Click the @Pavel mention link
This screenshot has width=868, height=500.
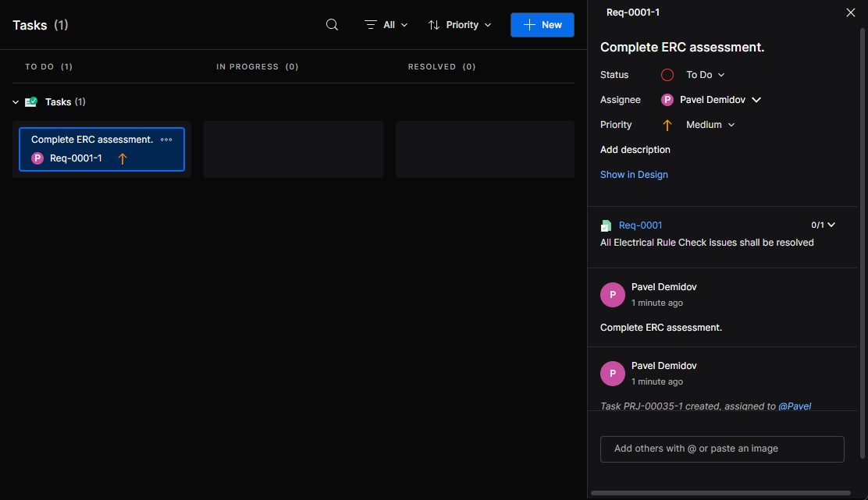pos(795,406)
